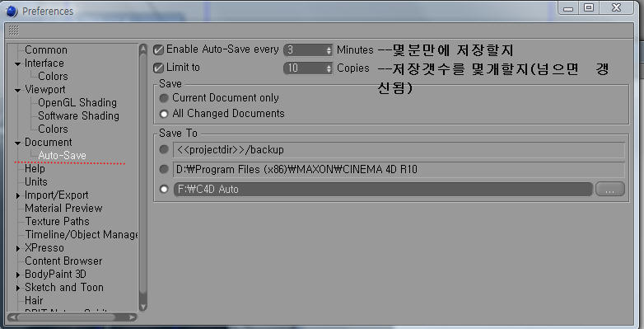Select All Changed Documents radio button

click(164, 114)
